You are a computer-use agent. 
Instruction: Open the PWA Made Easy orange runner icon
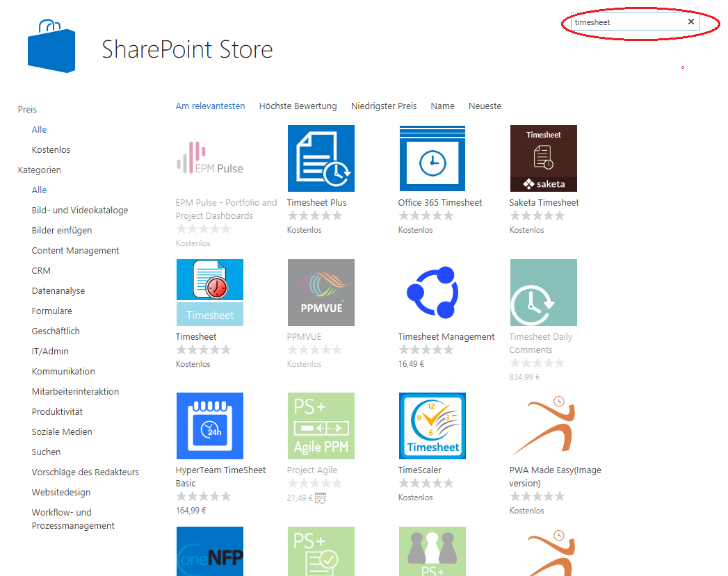pos(544,426)
